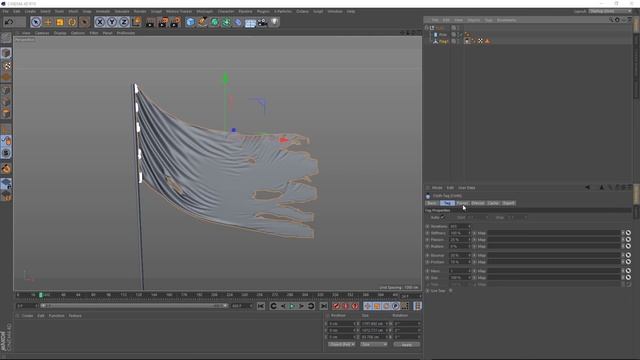Click Flexion map picker circle button
Screen dimensions: 640x360
628,240
